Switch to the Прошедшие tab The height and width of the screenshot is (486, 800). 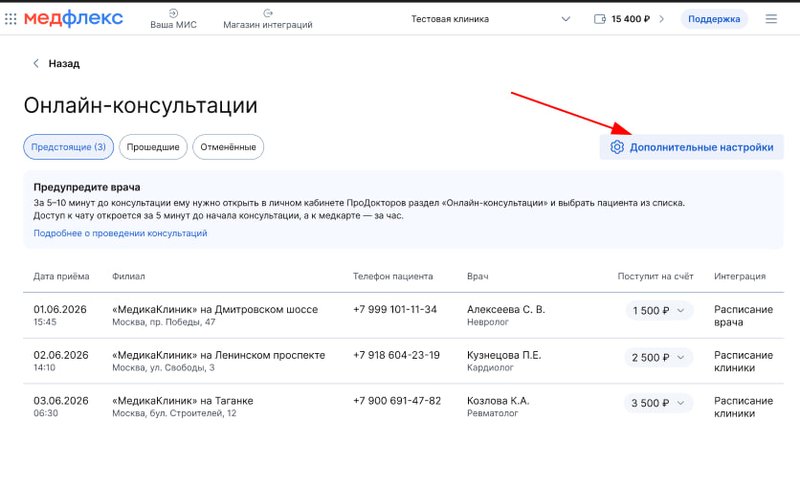(x=153, y=147)
